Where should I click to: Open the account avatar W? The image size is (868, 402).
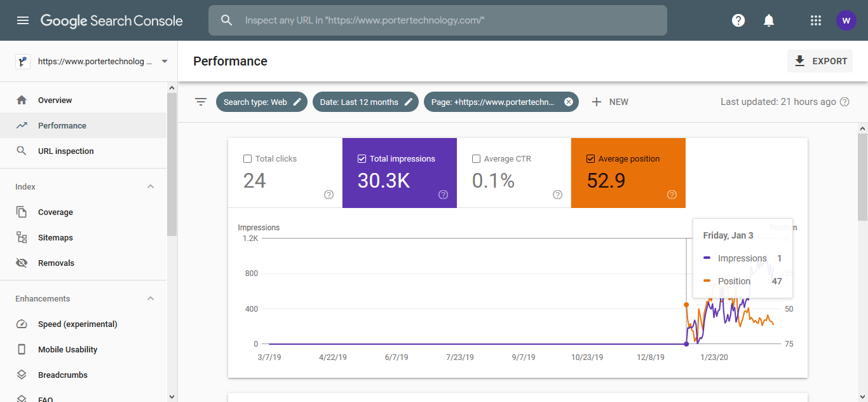(846, 20)
